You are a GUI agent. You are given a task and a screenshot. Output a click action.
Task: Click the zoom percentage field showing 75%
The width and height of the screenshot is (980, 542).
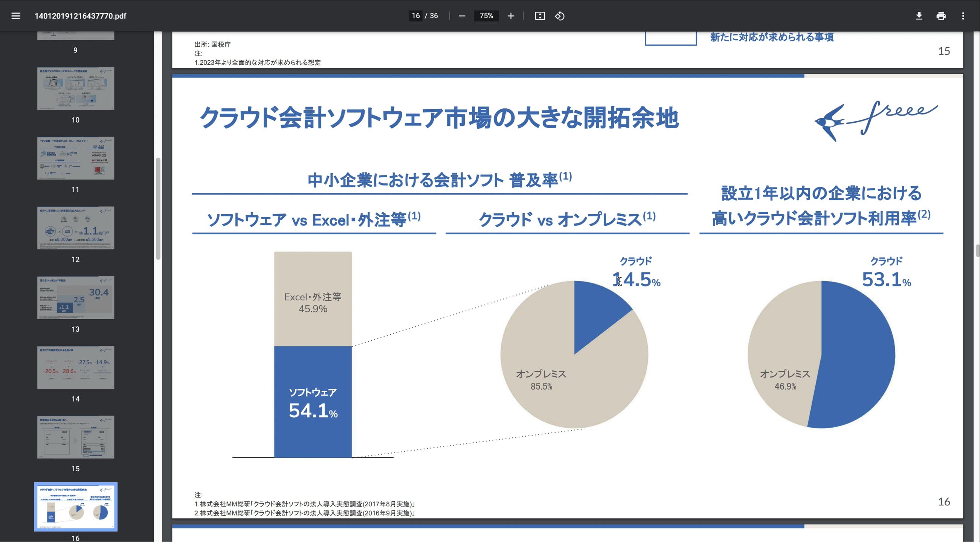coord(486,16)
